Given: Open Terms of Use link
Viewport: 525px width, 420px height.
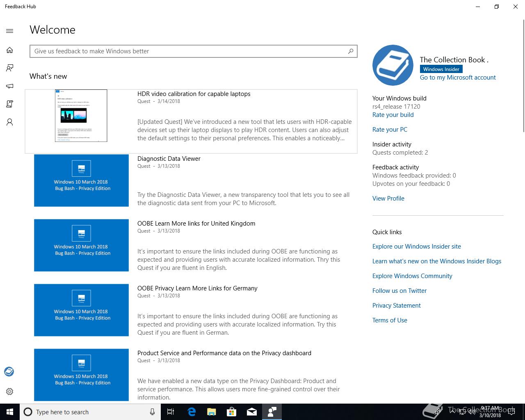Looking at the screenshot, I should (x=390, y=320).
